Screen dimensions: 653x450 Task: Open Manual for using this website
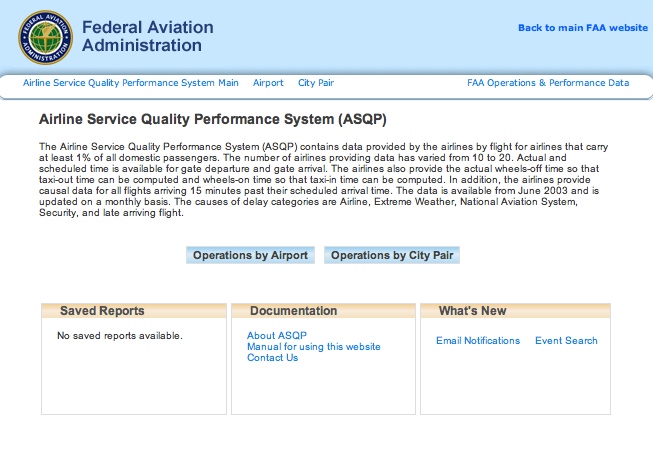314,347
